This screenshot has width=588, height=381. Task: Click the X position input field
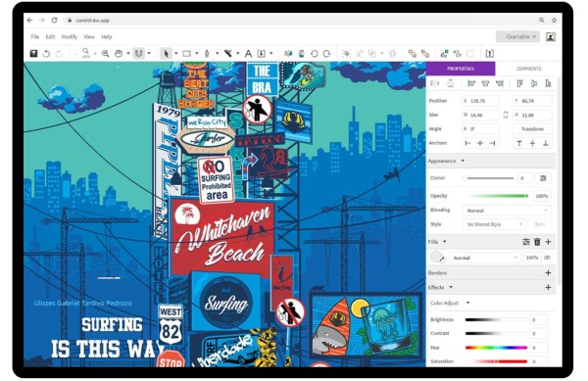480,101
